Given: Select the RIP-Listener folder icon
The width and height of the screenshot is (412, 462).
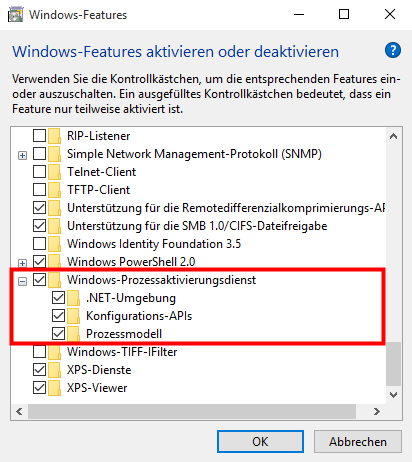Looking at the screenshot, I should coord(55,136).
